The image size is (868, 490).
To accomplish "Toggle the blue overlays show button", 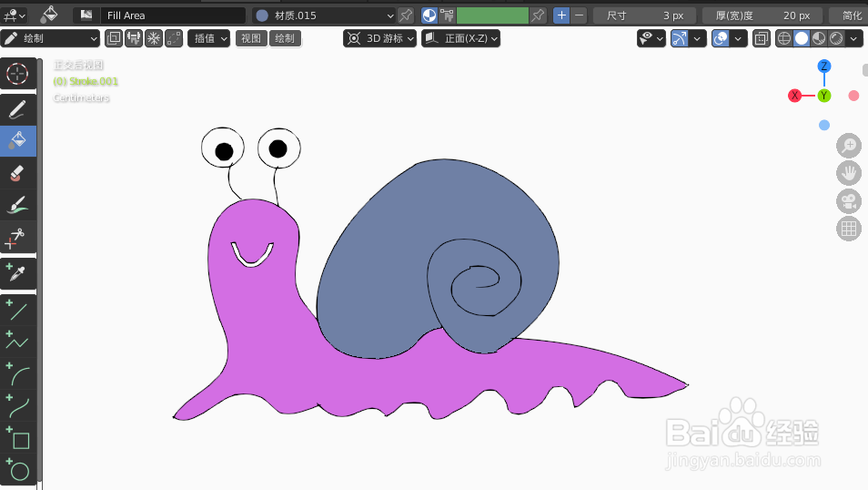I will pyautogui.click(x=721, y=38).
